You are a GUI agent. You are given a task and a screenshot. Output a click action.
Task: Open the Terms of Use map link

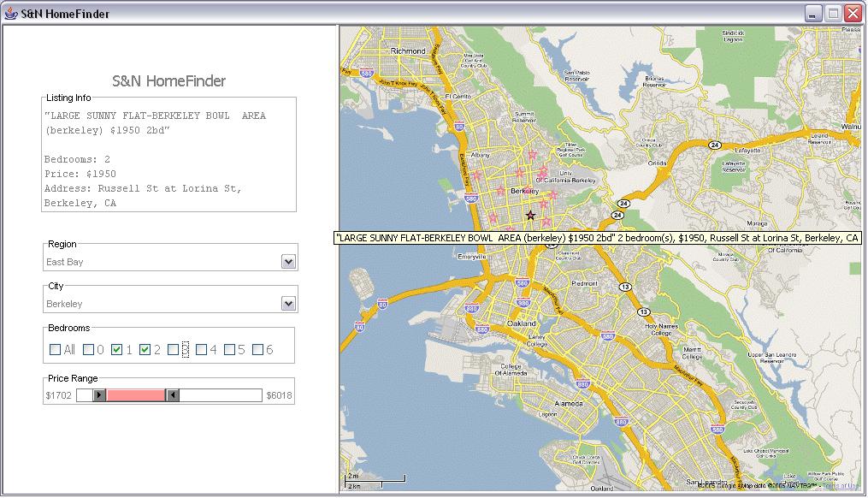(841, 486)
